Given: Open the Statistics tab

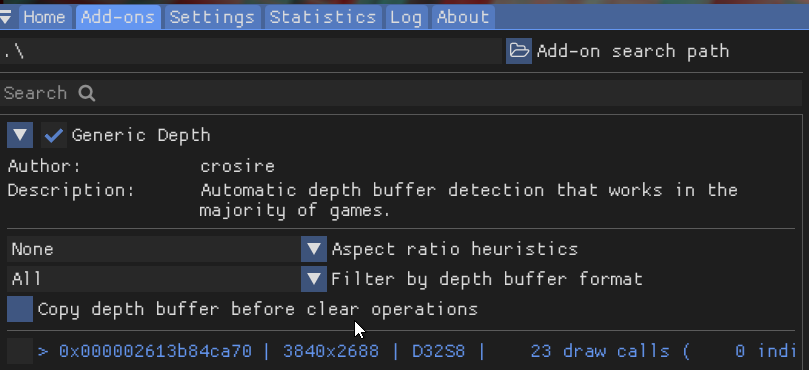Looking at the screenshot, I should point(323,17).
